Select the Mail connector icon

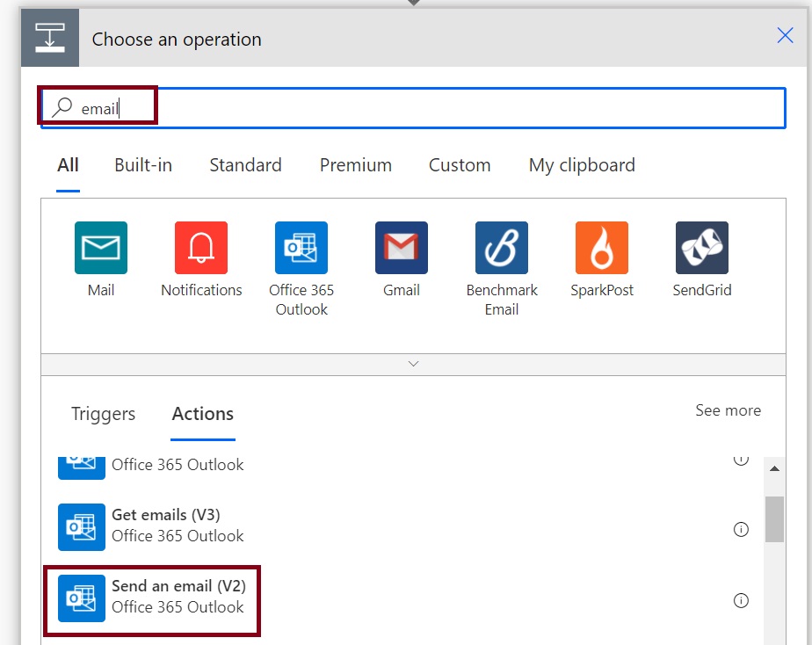click(101, 248)
